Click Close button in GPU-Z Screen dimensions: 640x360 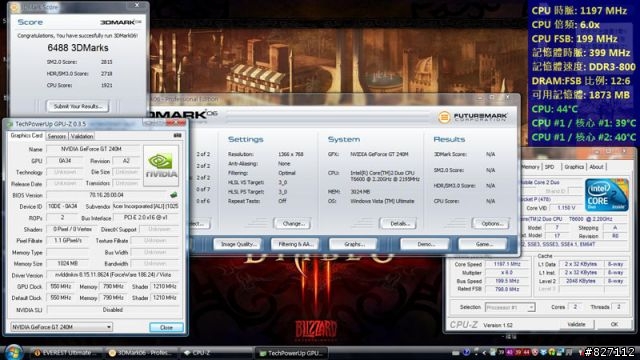click(167, 327)
